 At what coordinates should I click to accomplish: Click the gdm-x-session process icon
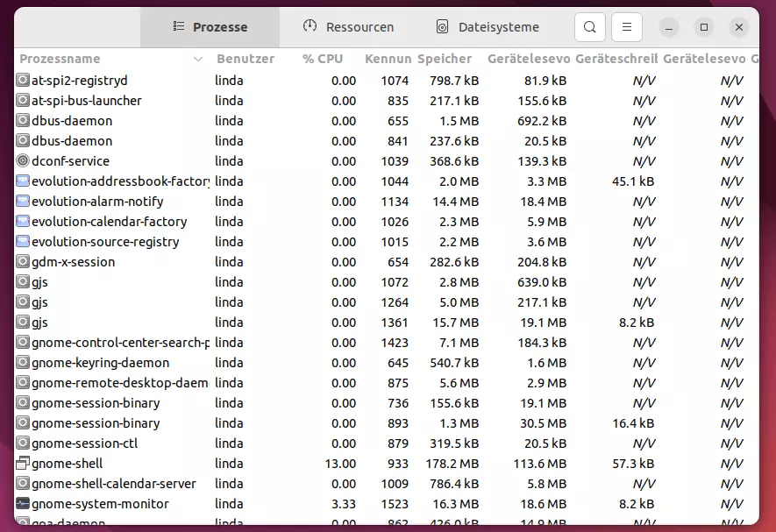(x=23, y=262)
